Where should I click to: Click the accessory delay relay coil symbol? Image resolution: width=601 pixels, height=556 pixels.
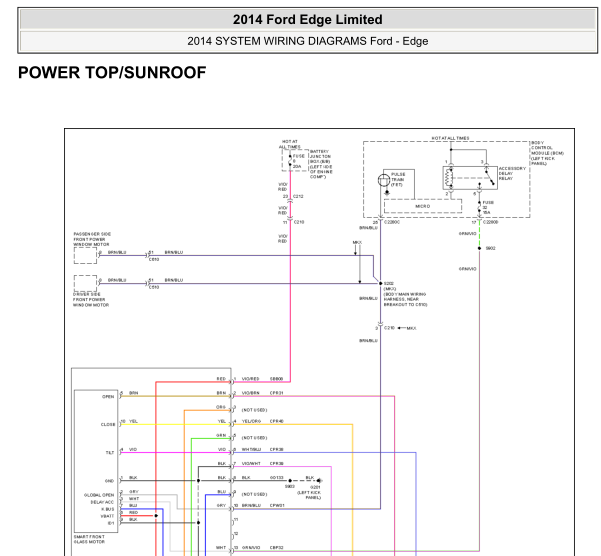click(x=448, y=178)
